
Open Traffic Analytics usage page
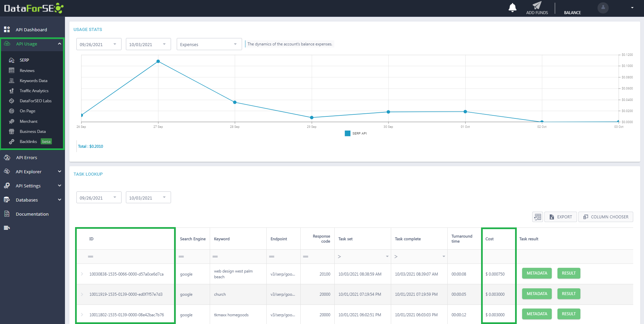(34, 91)
